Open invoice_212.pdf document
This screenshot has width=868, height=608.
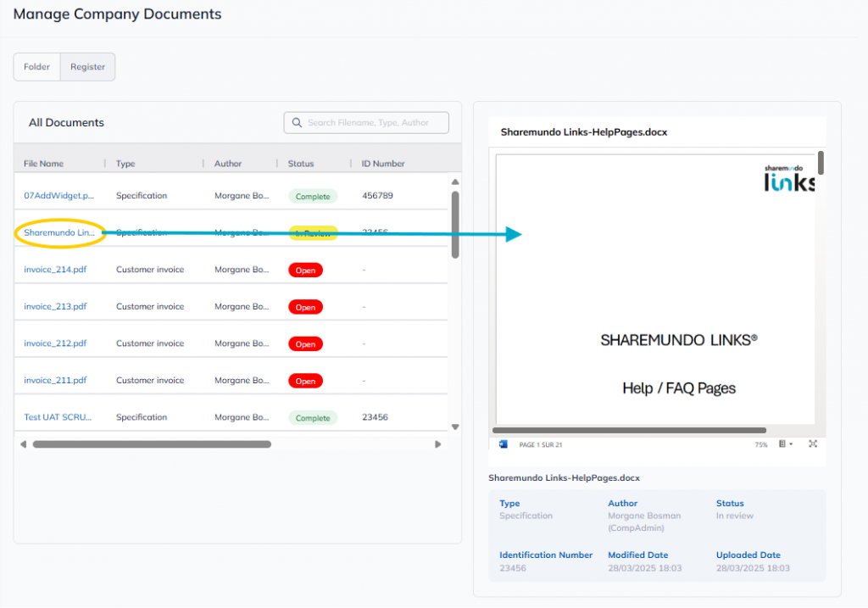coord(55,343)
